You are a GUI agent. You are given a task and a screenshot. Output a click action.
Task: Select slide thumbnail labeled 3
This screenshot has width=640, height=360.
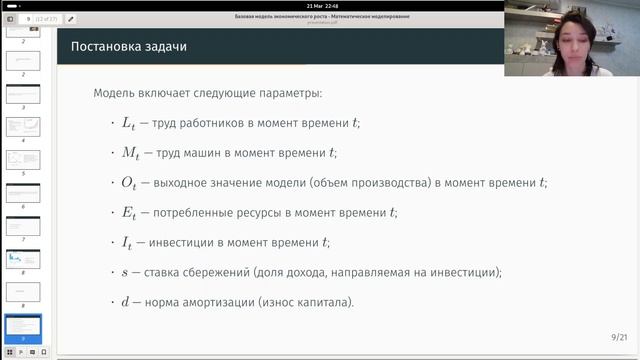(x=23, y=94)
